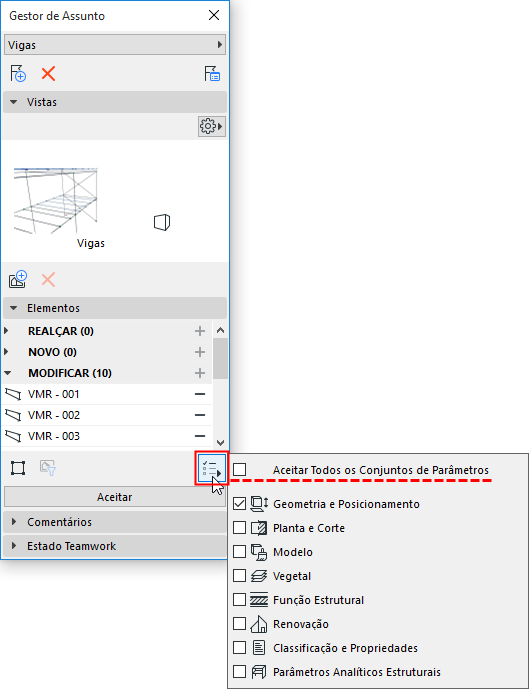Remove VMR - 002 with minus icon
529x689 pixels.
tap(200, 415)
